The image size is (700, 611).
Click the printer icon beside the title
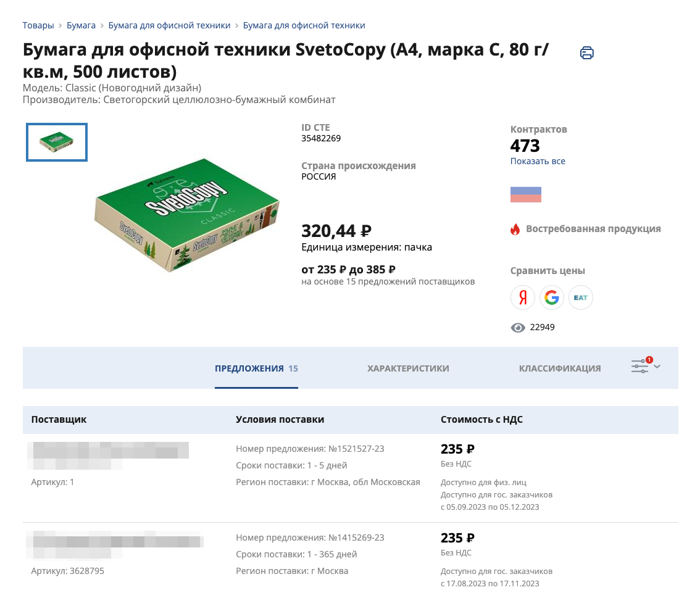point(586,53)
